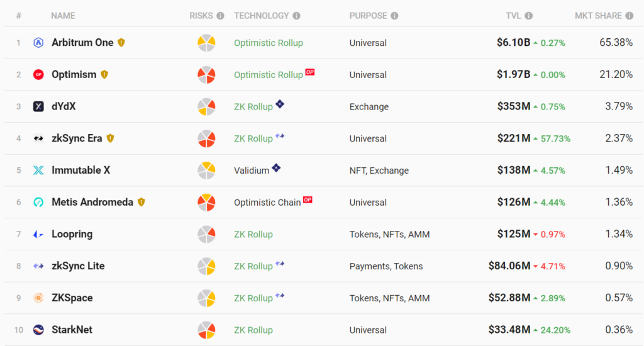
Task: Click the shield warning icon next to Metis Andromeda
Action: point(142,202)
